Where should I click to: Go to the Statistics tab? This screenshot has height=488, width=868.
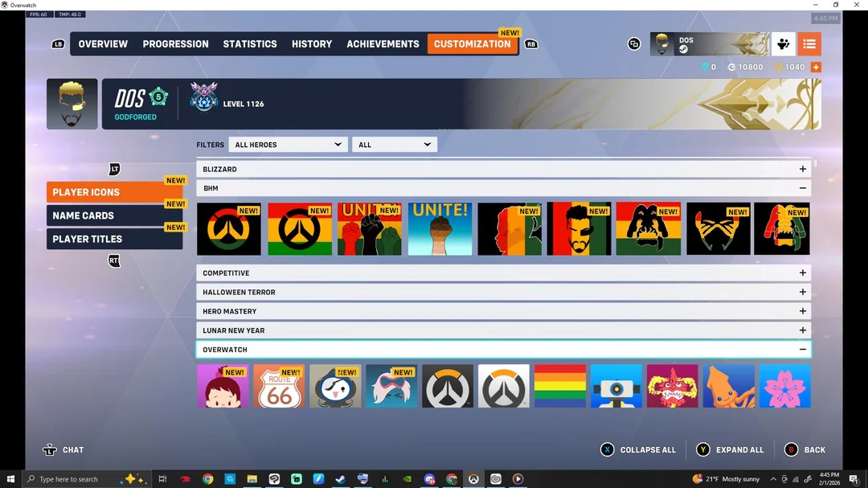250,43
